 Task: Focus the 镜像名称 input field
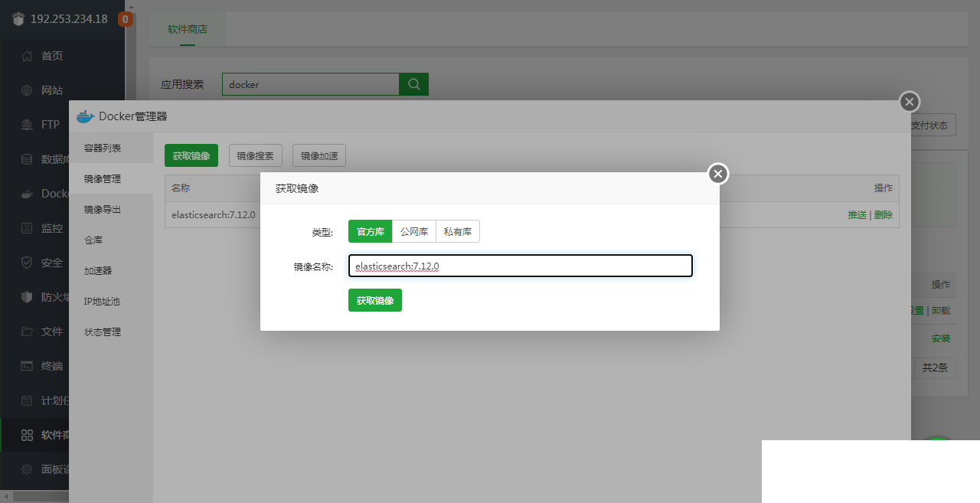pos(521,266)
